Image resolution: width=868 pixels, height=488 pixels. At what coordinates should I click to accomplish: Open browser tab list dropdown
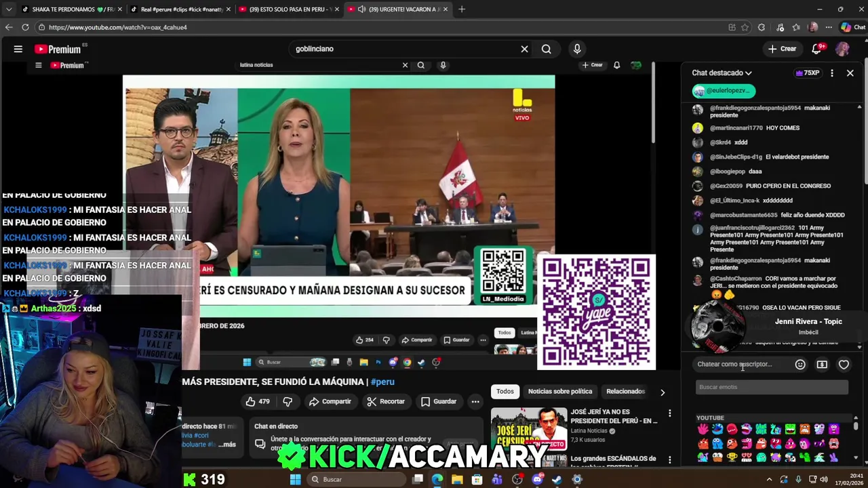(8, 9)
